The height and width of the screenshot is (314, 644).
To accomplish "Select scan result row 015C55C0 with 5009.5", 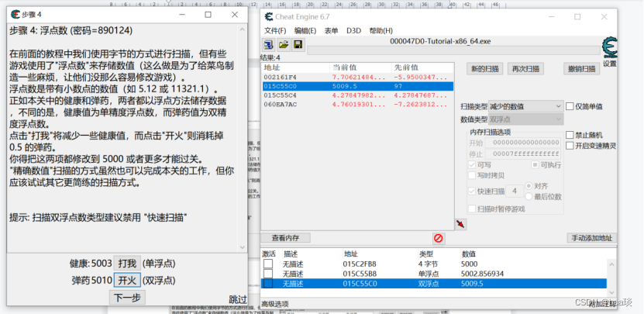I will [357, 86].
